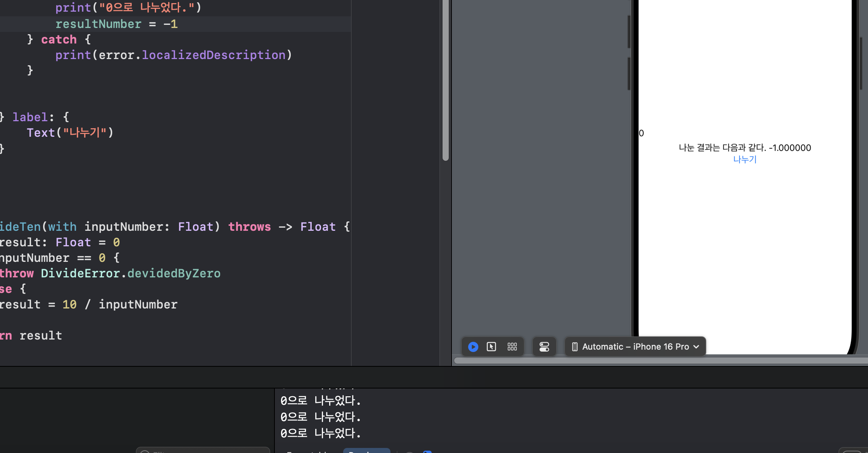
Task: Click on error.localizedDescription in code
Action: pos(192,55)
